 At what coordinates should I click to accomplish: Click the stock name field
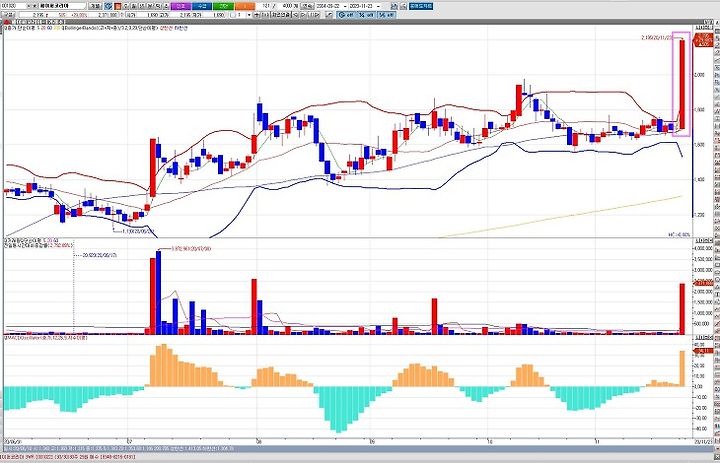coord(62,6)
